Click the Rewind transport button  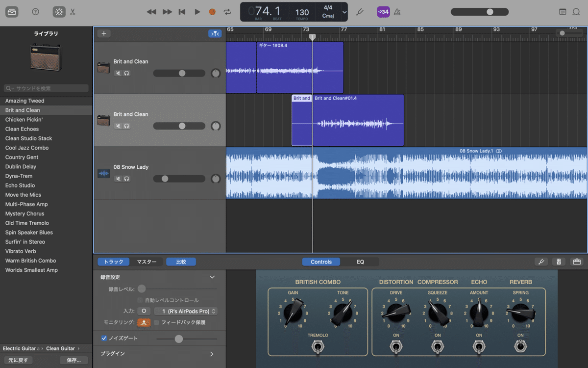[x=152, y=12]
